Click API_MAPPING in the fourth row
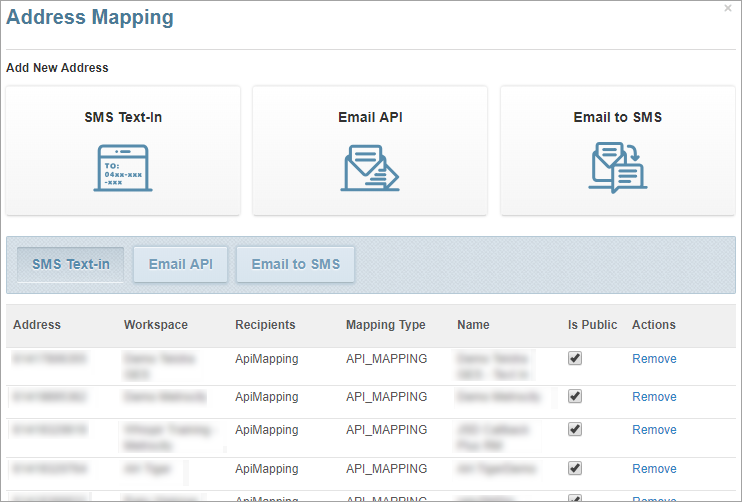Viewport: 742px width, 502px height. pyautogui.click(x=386, y=468)
